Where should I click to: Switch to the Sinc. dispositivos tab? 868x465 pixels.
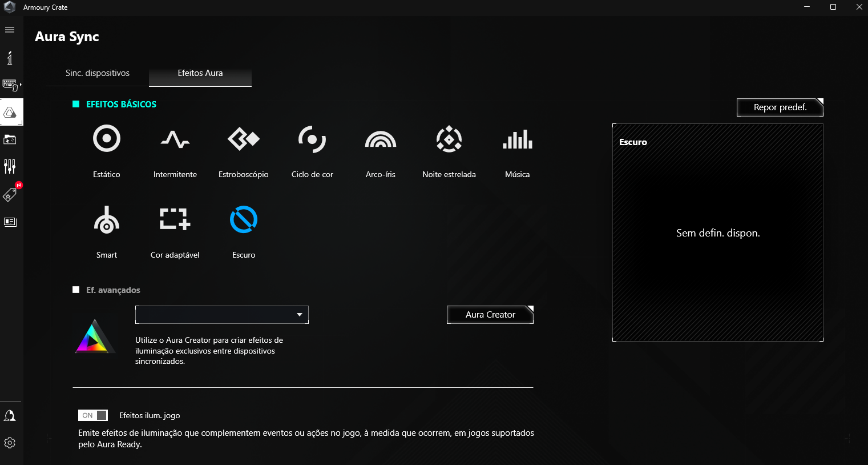click(98, 73)
